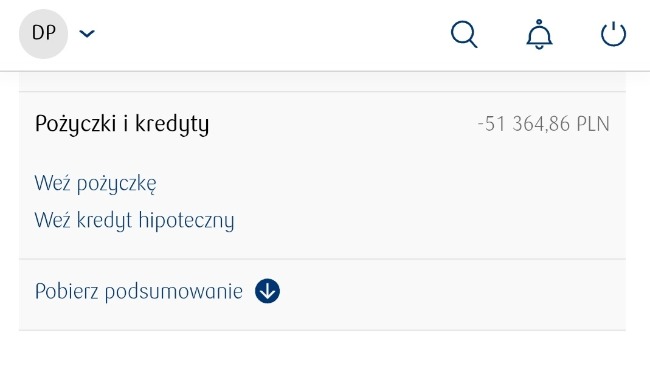Viewport: 650px width, 366px height.
Task: Log out using the power icon
Action: (x=614, y=34)
